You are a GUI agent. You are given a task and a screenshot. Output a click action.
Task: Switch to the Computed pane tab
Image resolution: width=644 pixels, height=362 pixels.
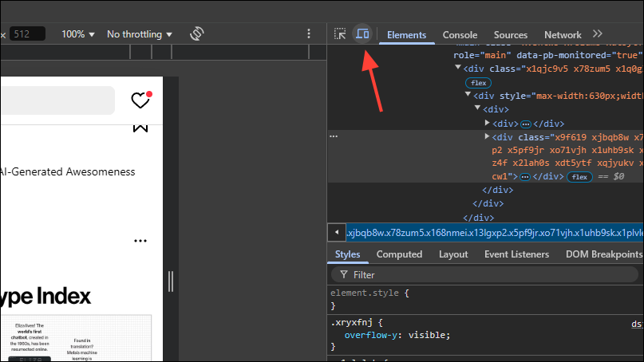click(x=399, y=254)
